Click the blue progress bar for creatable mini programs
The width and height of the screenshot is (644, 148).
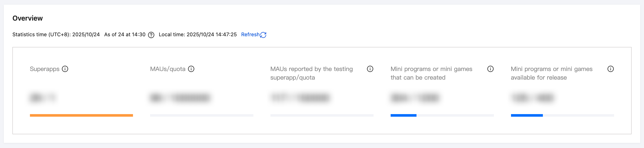point(403,115)
